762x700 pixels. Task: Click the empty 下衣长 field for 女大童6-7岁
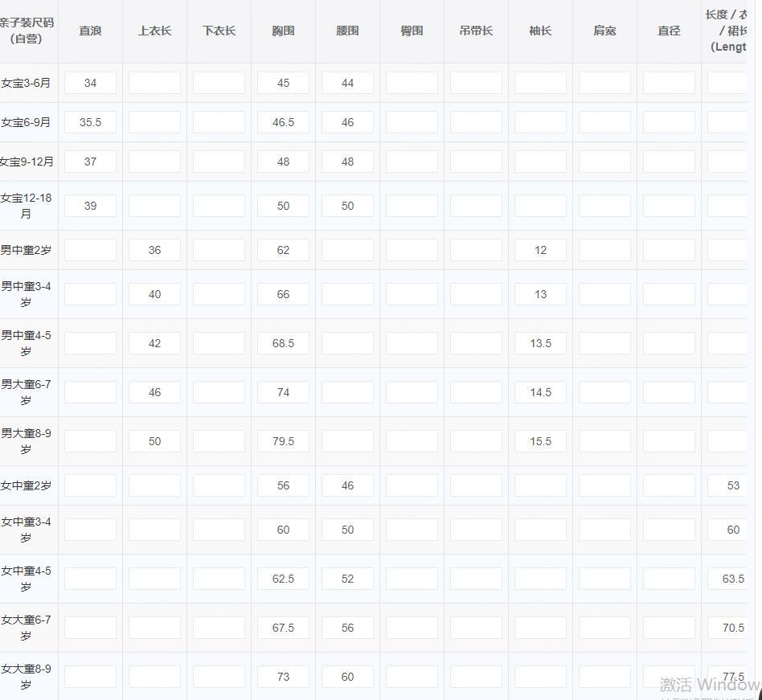(x=219, y=628)
